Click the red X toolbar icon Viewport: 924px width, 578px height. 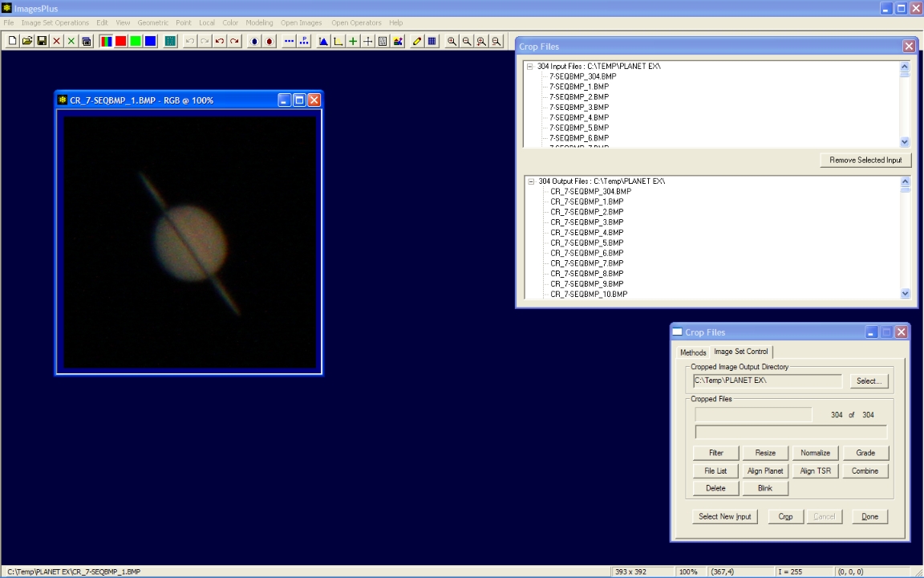[57, 41]
